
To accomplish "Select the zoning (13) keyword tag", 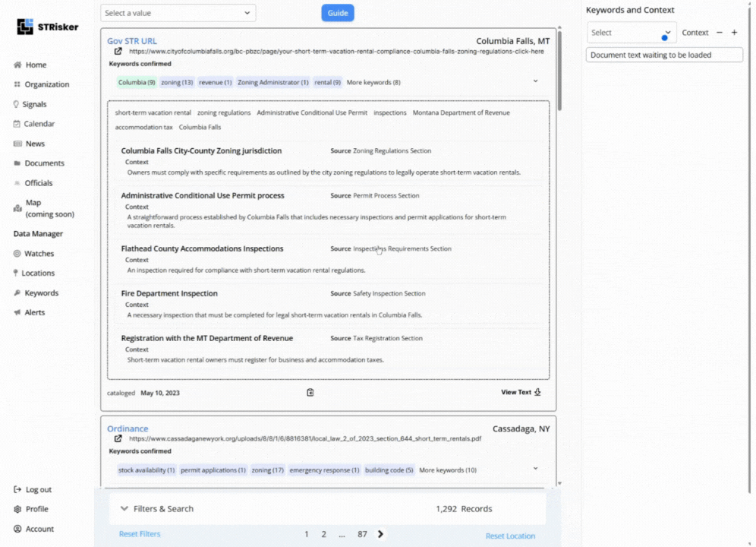I will 177,82.
